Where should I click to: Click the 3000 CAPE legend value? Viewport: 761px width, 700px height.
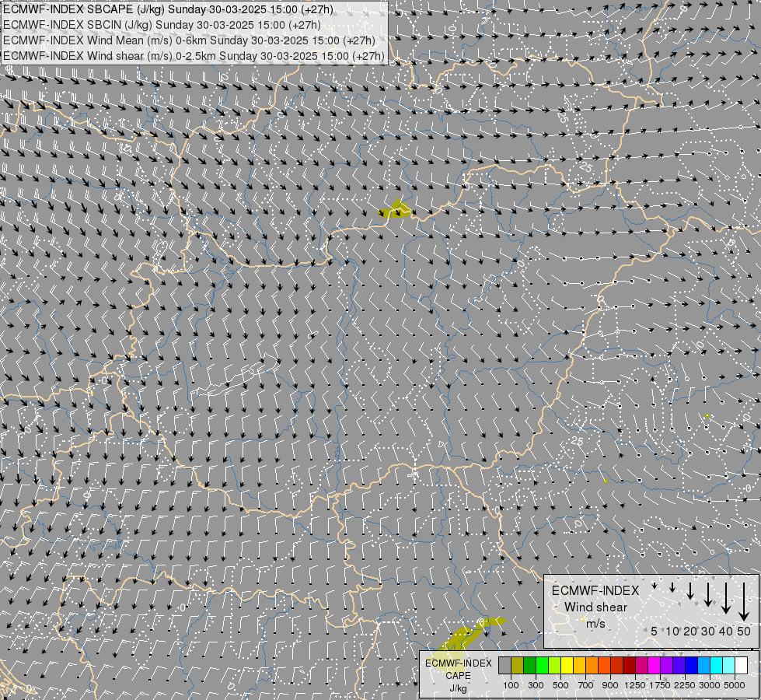click(x=710, y=685)
